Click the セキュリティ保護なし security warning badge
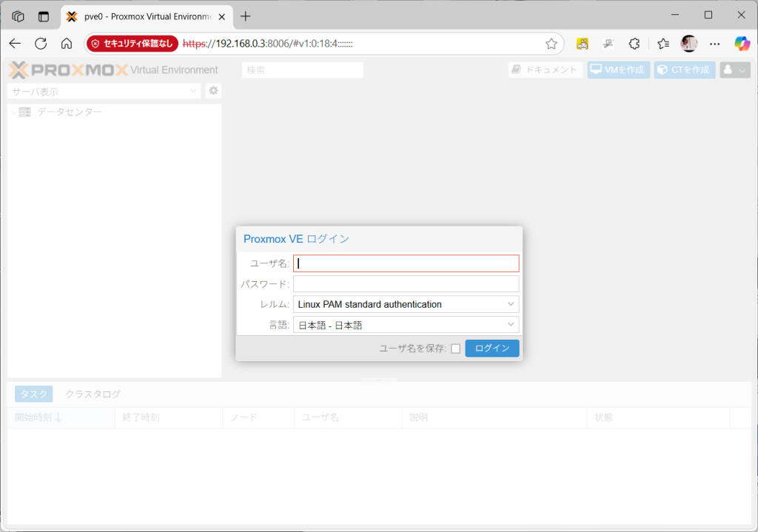The height and width of the screenshot is (532, 758). 133,44
